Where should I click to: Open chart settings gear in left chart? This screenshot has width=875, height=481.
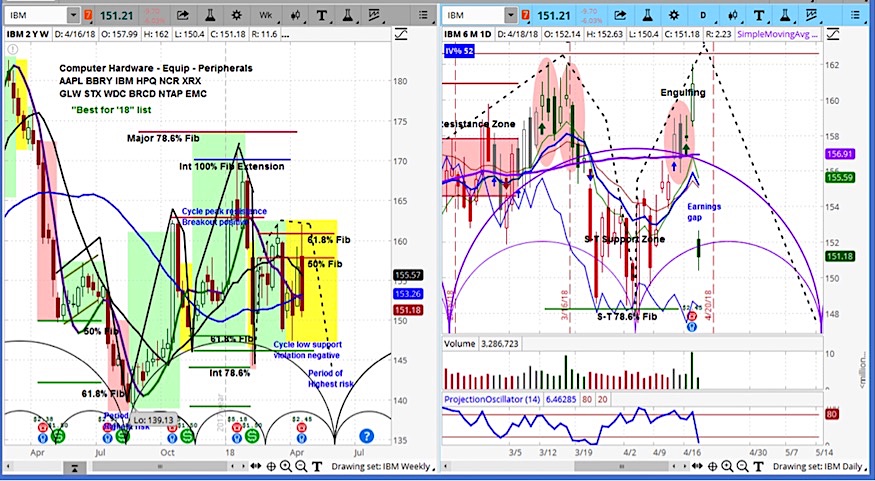coord(237,15)
